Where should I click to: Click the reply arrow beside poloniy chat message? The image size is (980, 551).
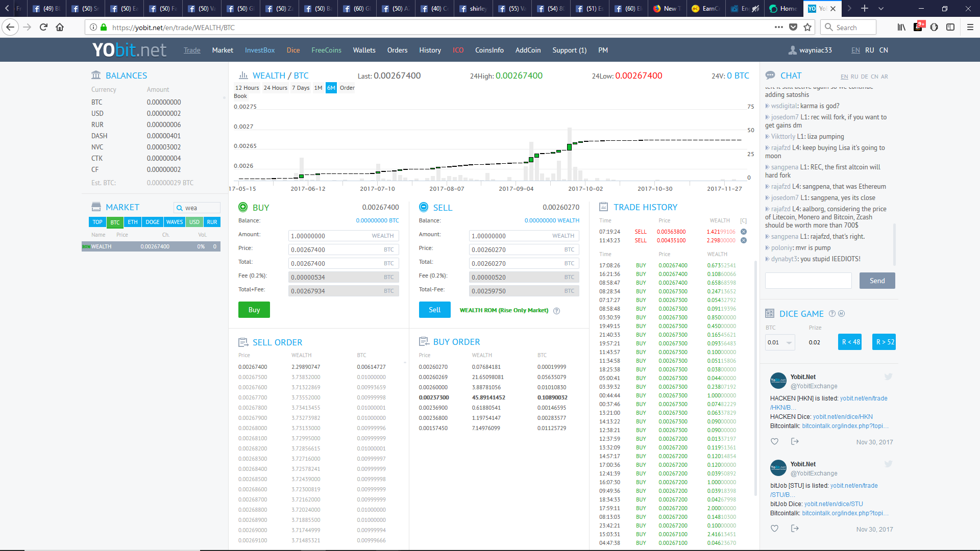(x=767, y=248)
